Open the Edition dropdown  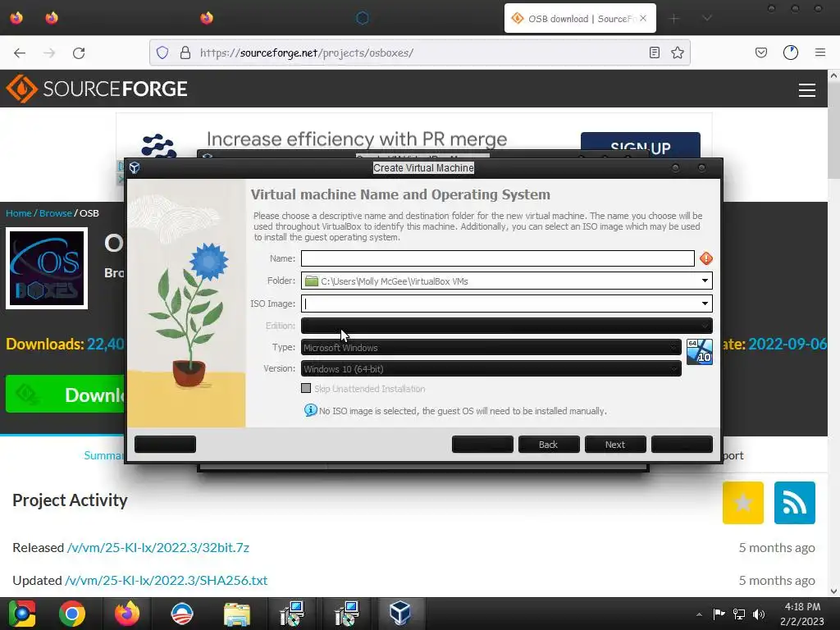pos(506,326)
